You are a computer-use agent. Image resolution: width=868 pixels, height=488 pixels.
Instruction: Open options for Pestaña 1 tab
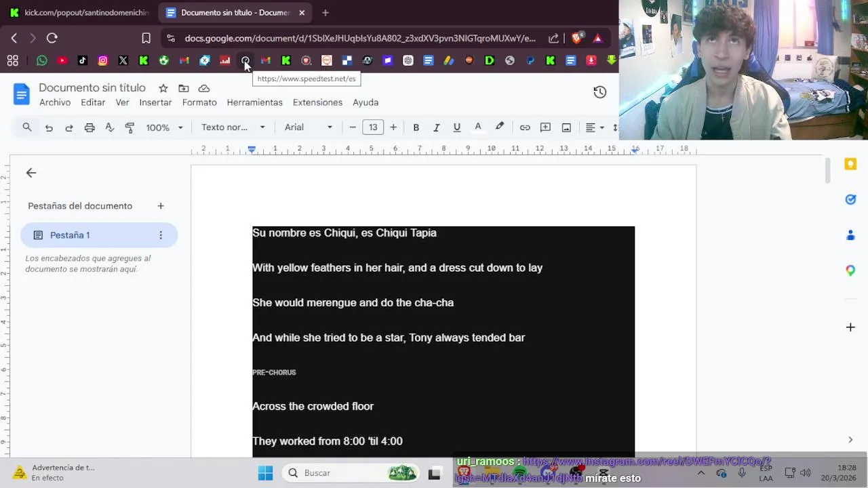(x=161, y=235)
